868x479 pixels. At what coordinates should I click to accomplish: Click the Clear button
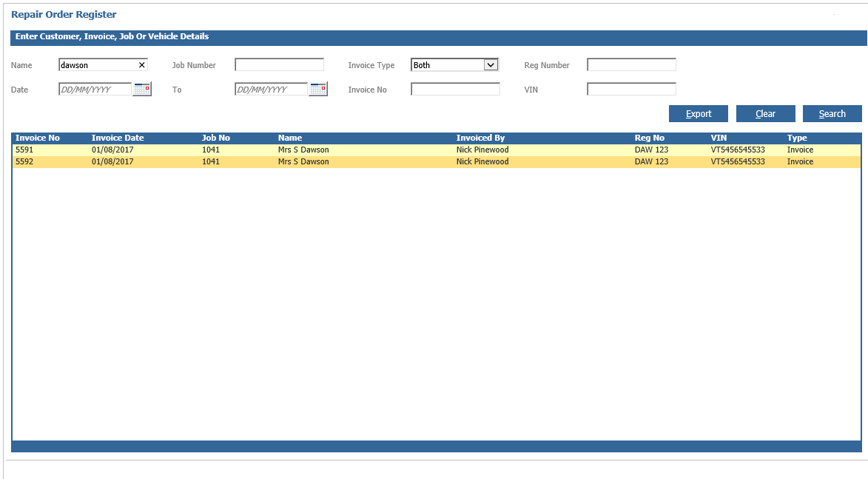pyautogui.click(x=766, y=113)
